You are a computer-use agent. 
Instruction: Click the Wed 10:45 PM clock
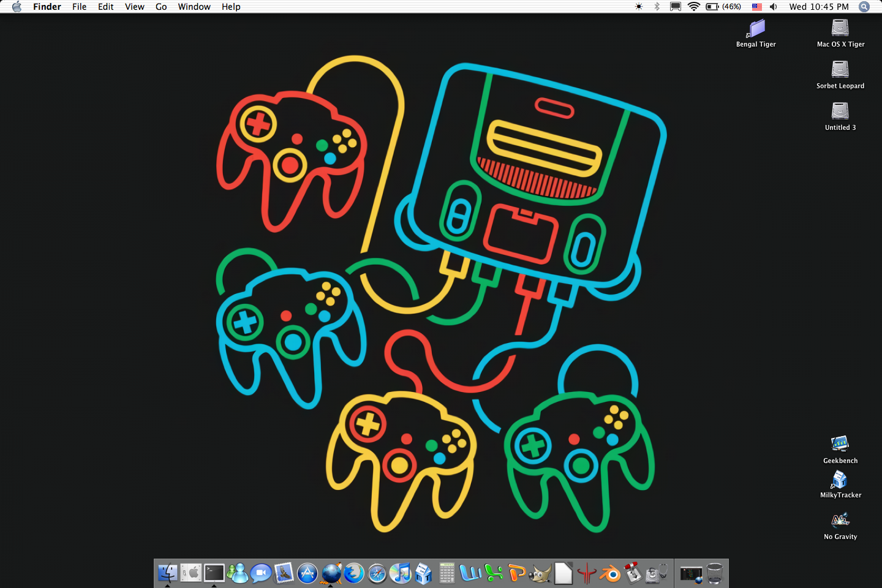tap(819, 7)
